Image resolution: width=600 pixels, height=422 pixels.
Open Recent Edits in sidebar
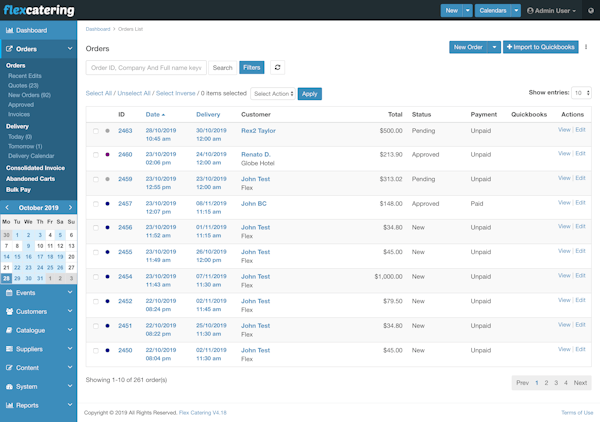point(25,76)
